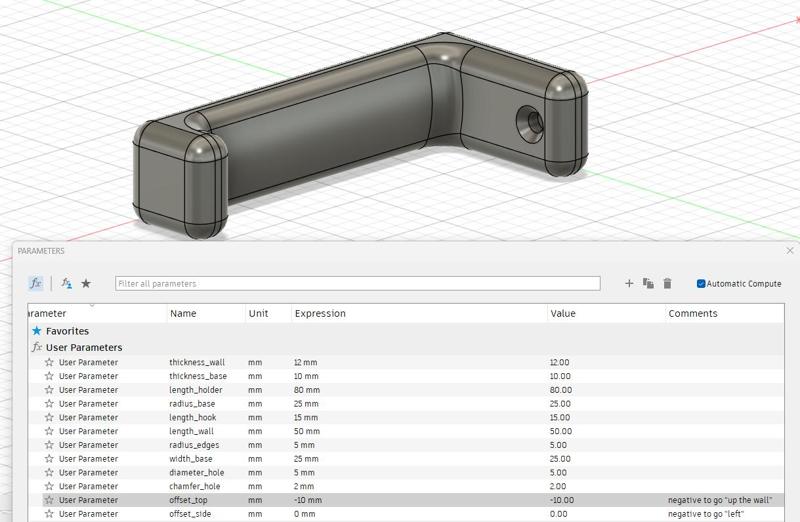Favorite the length_holder parameter star
The image size is (800, 522).
[x=49, y=390]
